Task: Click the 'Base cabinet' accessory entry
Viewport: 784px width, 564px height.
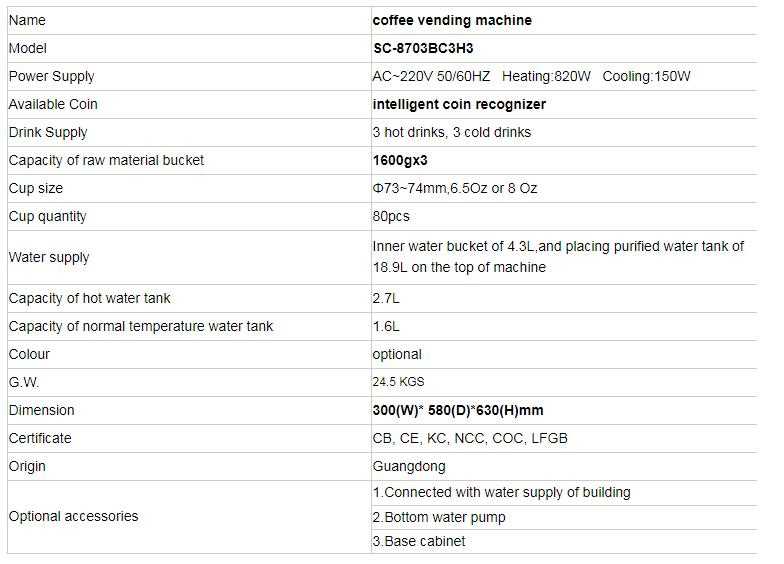Action: click(419, 541)
